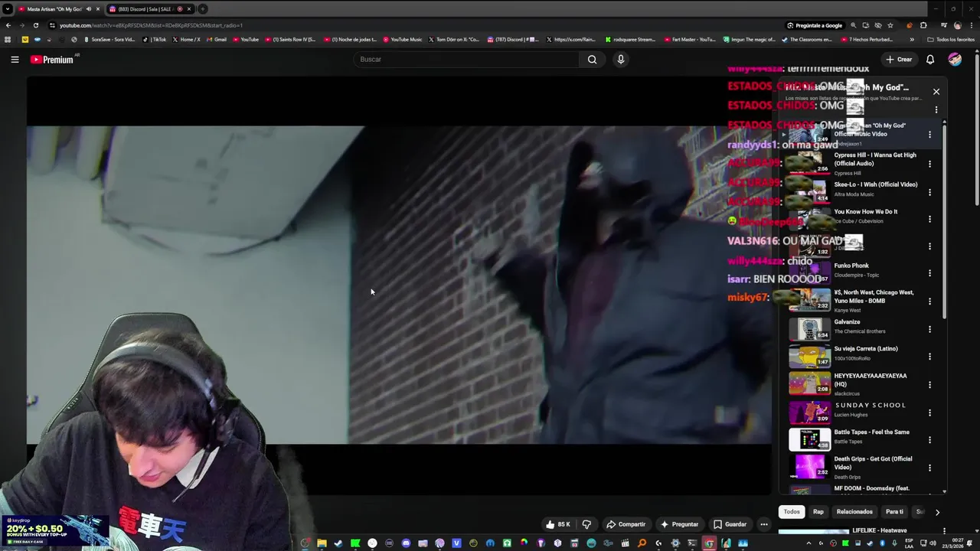The image size is (980, 551).
Task: Focus the Buscar search field
Action: coord(467,59)
